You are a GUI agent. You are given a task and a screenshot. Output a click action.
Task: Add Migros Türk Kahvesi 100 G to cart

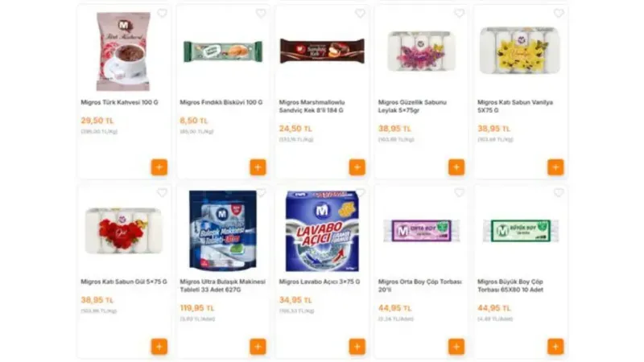pyautogui.click(x=159, y=167)
